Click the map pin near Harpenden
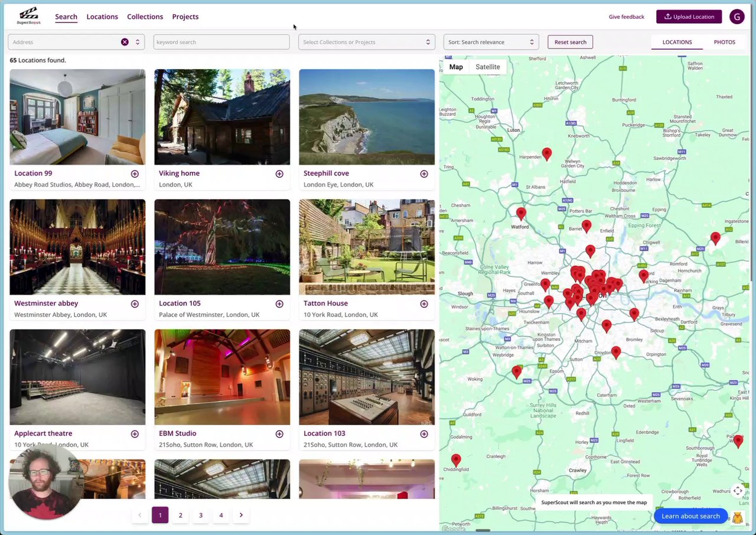 [x=547, y=154]
